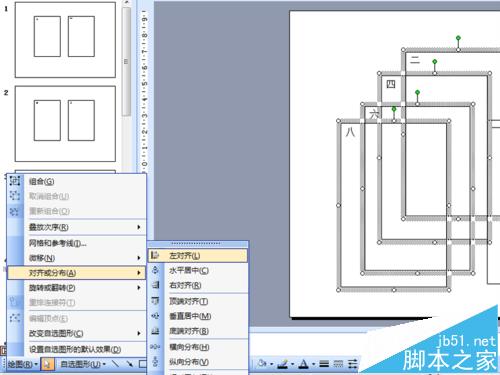
Task: Open the Rotate or Flip (旋转或翻转) submenu
Action: click(77, 288)
